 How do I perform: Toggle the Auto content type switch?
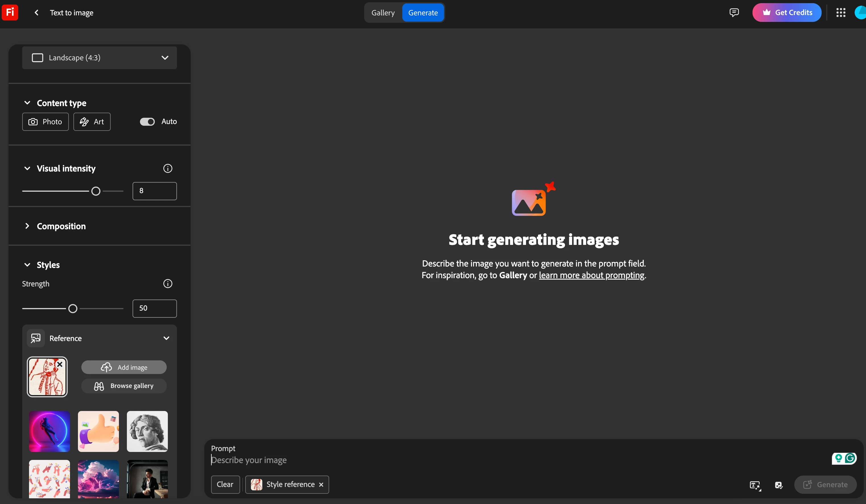click(x=147, y=122)
